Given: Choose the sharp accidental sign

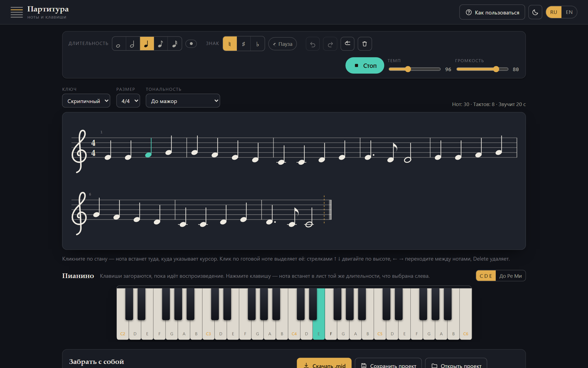Looking at the screenshot, I should tap(244, 44).
